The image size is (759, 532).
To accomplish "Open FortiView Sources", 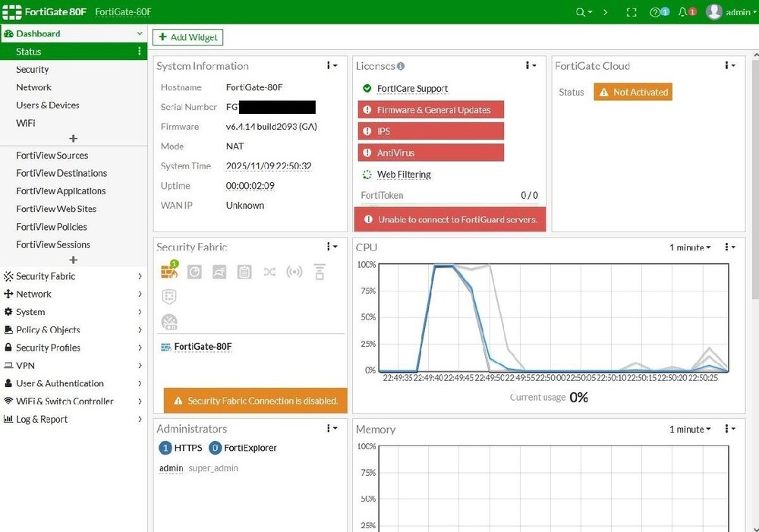I will pos(52,156).
